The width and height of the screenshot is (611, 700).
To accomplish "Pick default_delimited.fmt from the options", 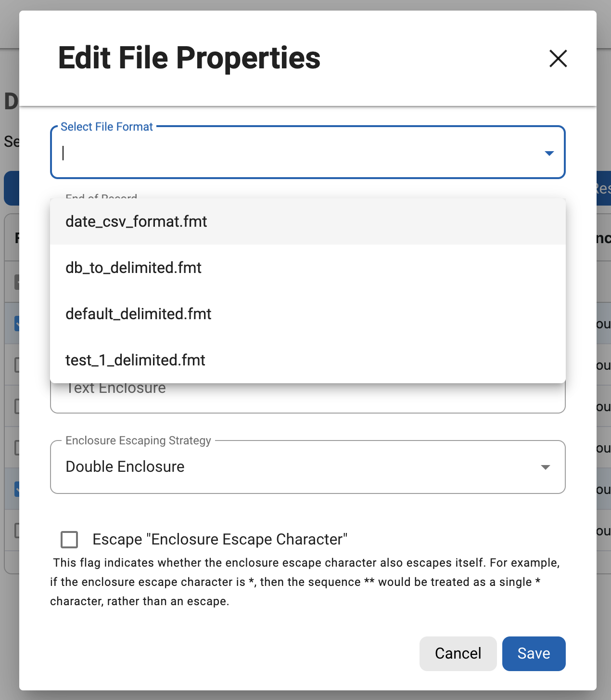I will click(x=139, y=314).
